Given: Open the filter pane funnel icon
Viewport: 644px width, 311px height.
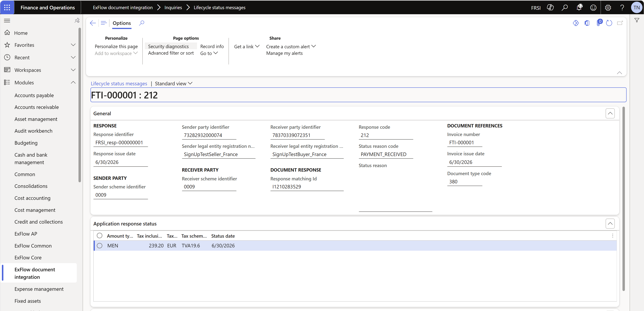Looking at the screenshot, I should (637, 20).
